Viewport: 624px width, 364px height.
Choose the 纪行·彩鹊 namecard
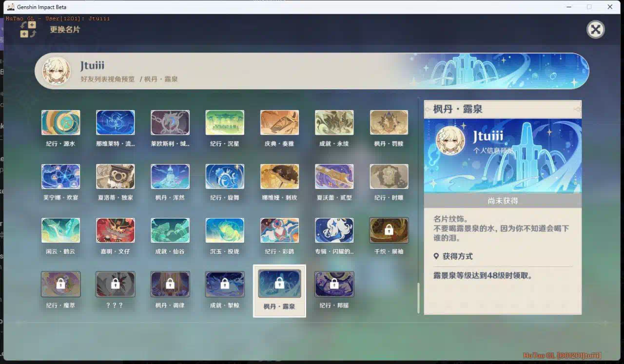coord(279,230)
